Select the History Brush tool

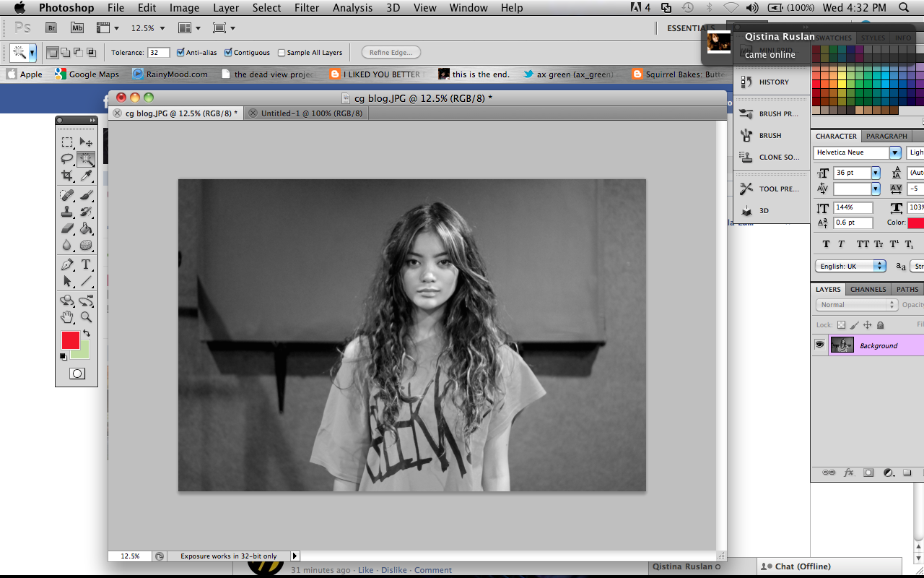(x=86, y=212)
